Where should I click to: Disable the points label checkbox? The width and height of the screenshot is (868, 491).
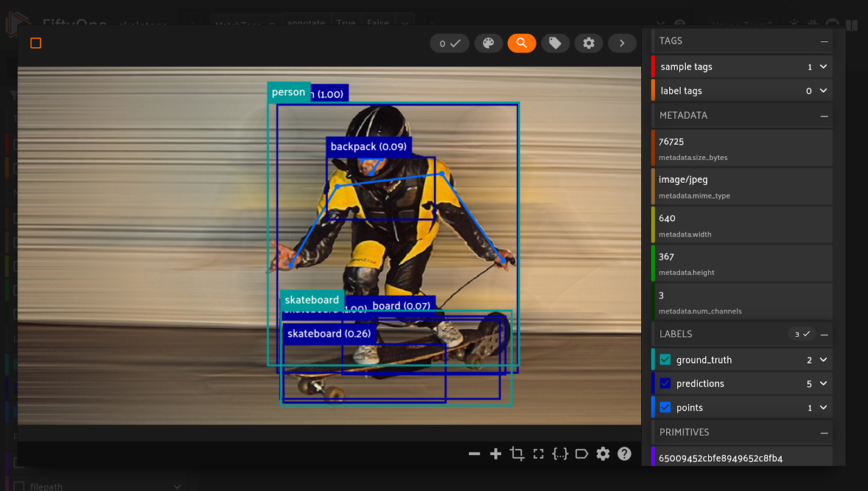click(x=665, y=407)
